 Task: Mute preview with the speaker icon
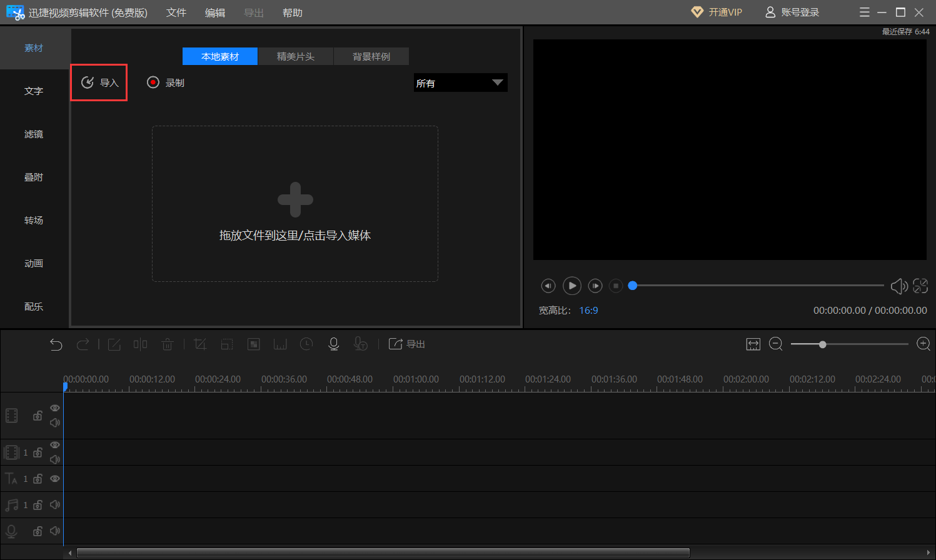point(898,286)
